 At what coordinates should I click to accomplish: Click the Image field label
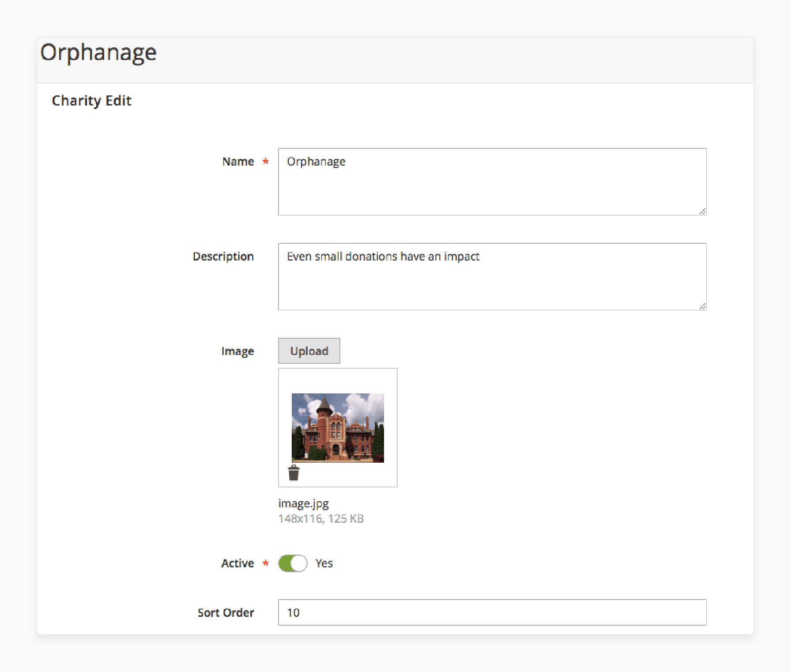coord(237,351)
